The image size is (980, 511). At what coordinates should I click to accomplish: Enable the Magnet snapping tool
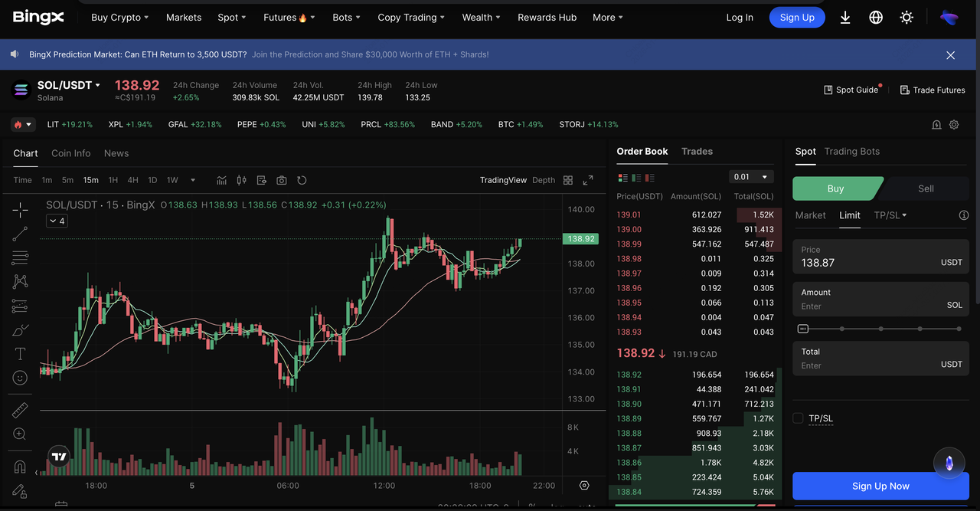(x=19, y=465)
